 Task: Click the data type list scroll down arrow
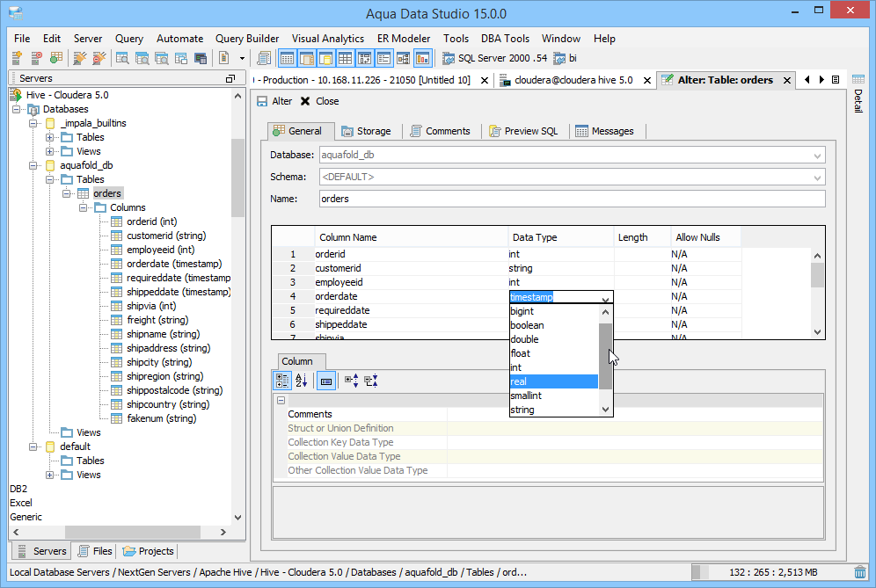[606, 410]
